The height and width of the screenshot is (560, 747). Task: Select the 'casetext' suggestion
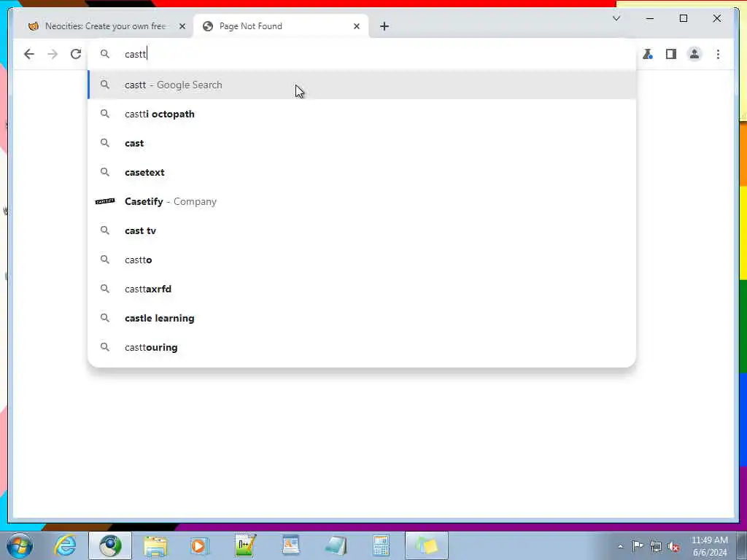point(362,172)
